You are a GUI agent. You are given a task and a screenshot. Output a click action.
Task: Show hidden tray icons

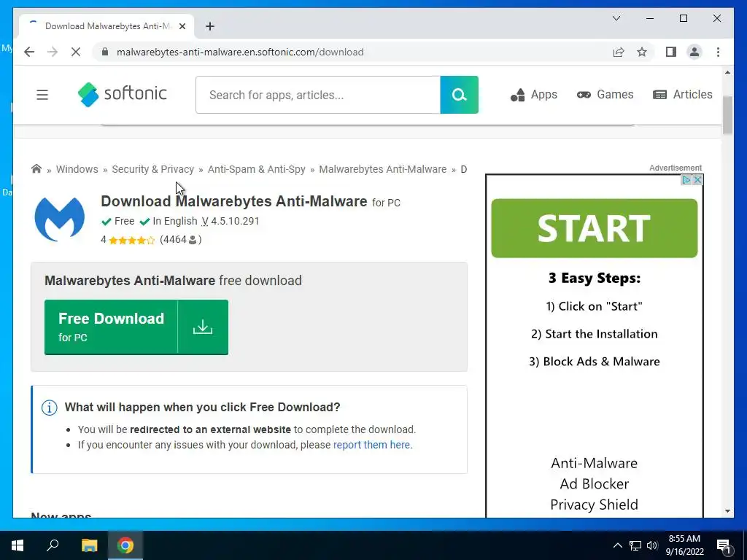(617, 545)
